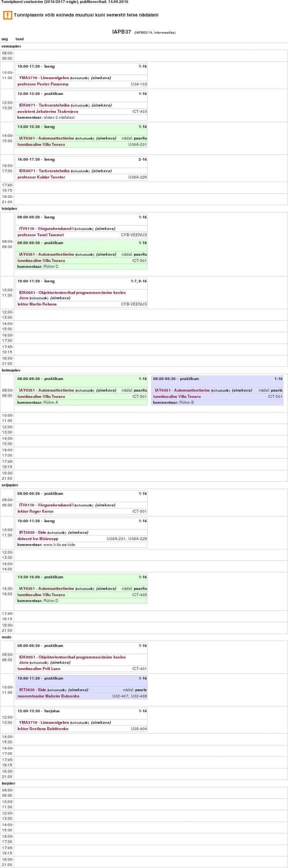This screenshot has height=868, width=288.
Task: Open ITV0110 Võrgurakendused I in Tanel Tammet's loeng
Action: [46, 229]
